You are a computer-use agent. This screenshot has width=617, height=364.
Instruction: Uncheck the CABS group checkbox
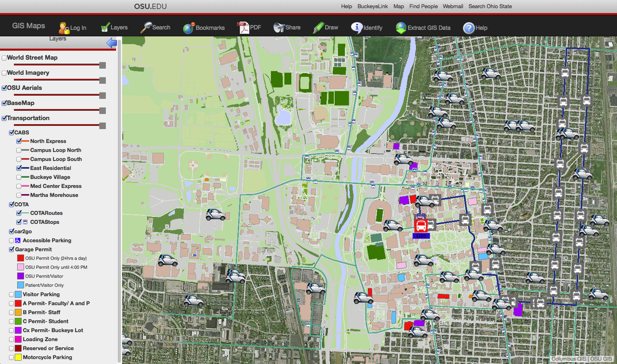point(11,133)
